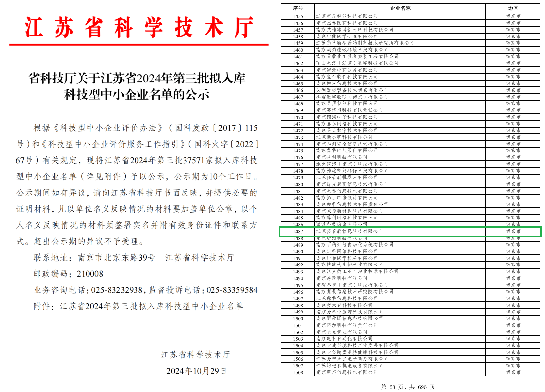Image resolution: width=545 pixels, height=392 pixels.
Task: Click the column header 地区
Action: point(513,8)
